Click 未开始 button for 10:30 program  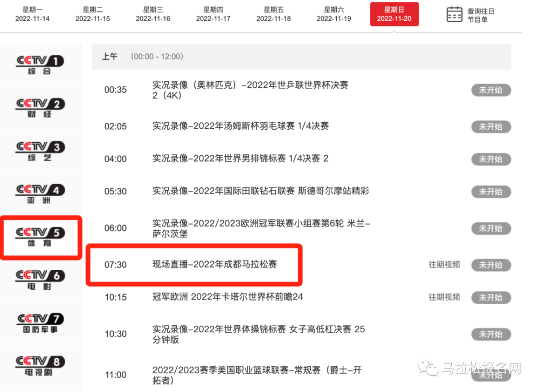click(x=491, y=334)
